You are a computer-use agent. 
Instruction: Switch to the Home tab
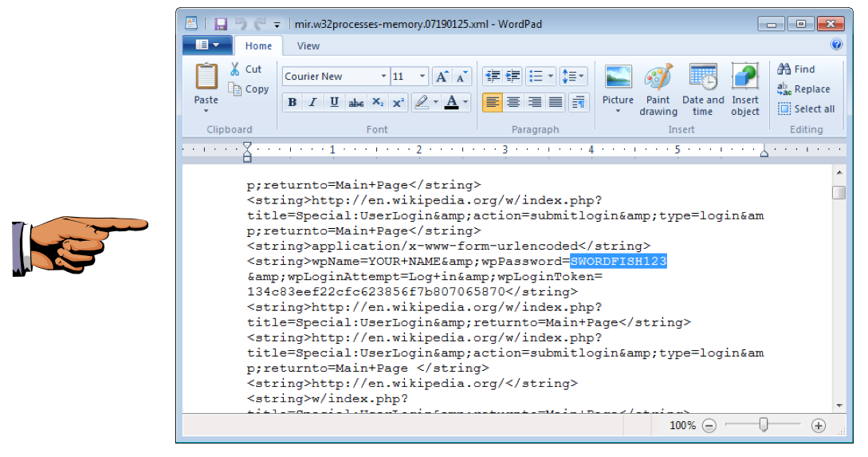[x=258, y=46]
